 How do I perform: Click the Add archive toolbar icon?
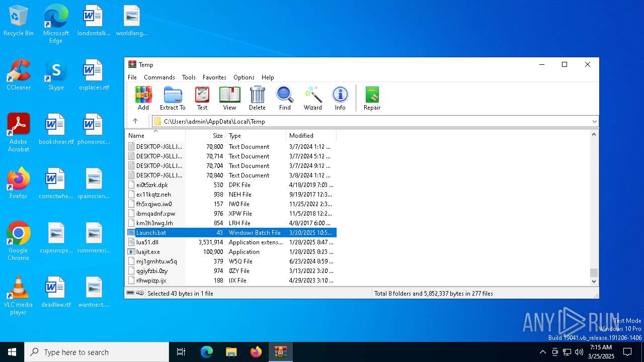pos(143,98)
